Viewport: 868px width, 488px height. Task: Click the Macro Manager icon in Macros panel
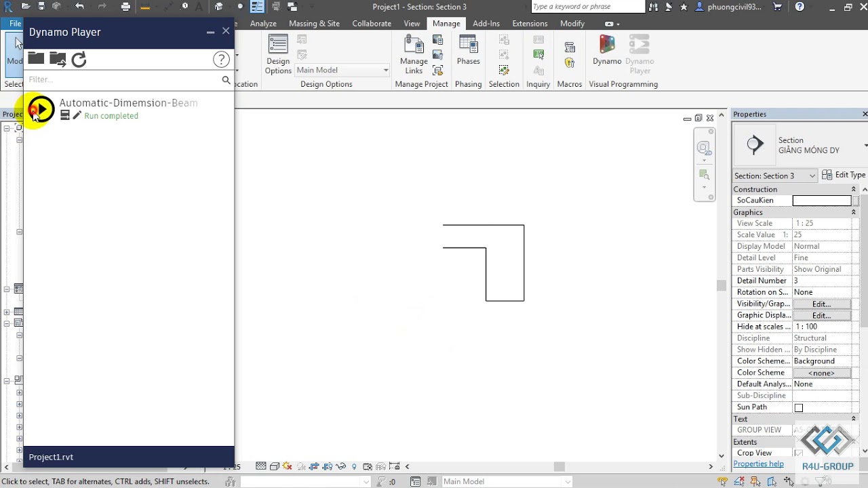[x=570, y=47]
